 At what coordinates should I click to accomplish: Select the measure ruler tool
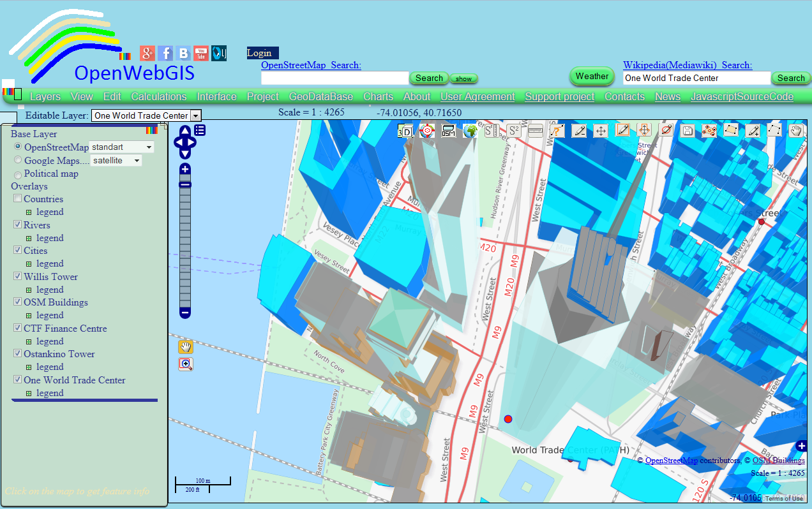[535, 130]
